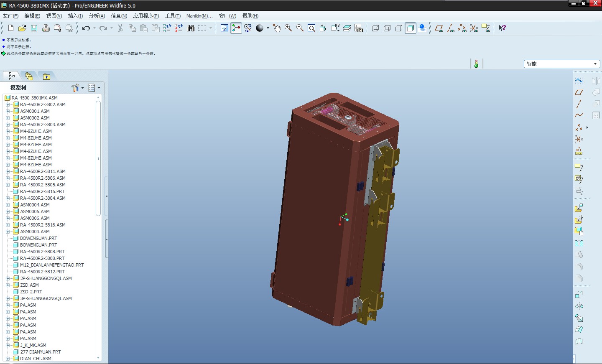Screen dimensions: 602x364
Task: Toggle datum planes display
Action: [x=439, y=28]
